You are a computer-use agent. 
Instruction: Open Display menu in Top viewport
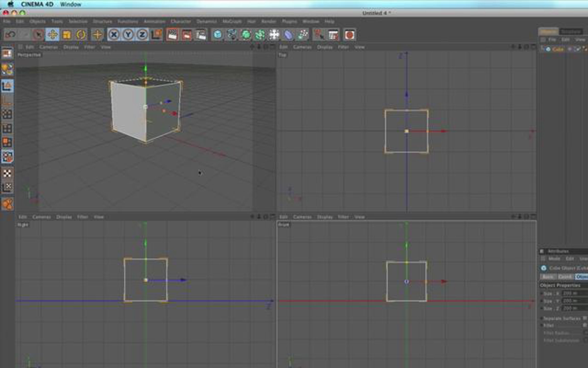pos(325,47)
